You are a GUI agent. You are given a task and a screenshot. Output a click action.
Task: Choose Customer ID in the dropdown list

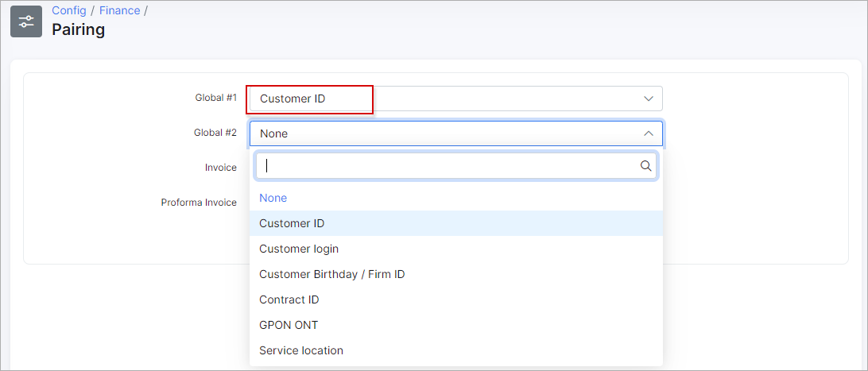455,223
